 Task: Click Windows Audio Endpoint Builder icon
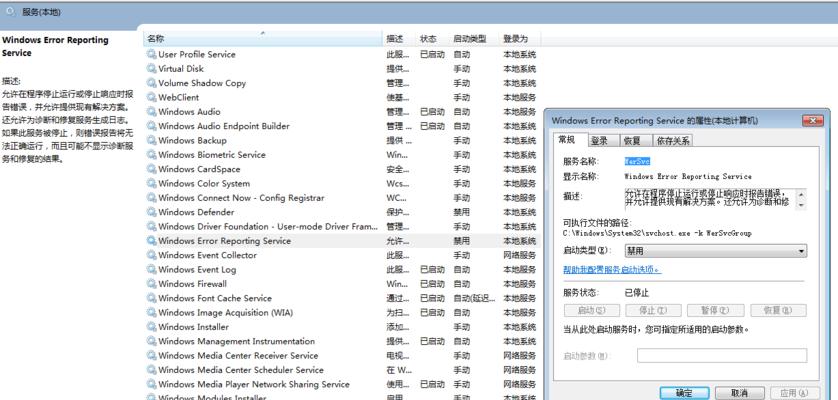coord(152,126)
